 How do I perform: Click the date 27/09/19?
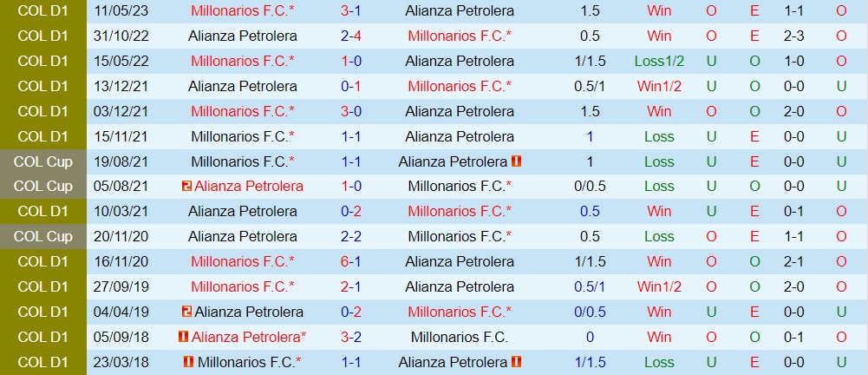pos(121,287)
